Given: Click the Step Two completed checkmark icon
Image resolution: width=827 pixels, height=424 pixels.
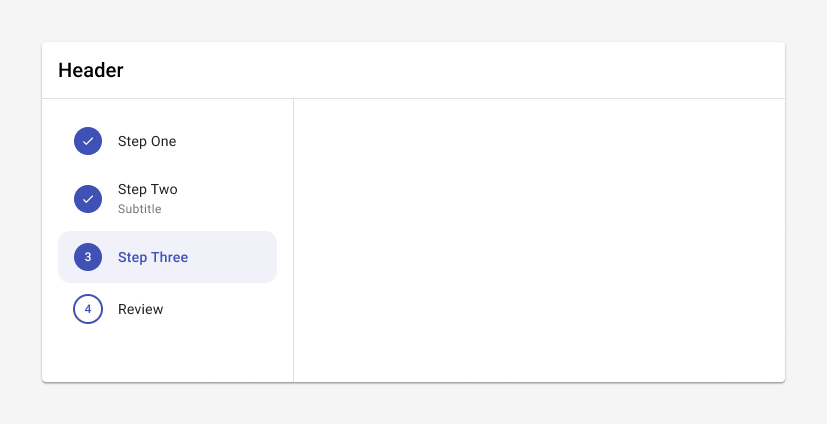Looking at the screenshot, I should (88, 199).
